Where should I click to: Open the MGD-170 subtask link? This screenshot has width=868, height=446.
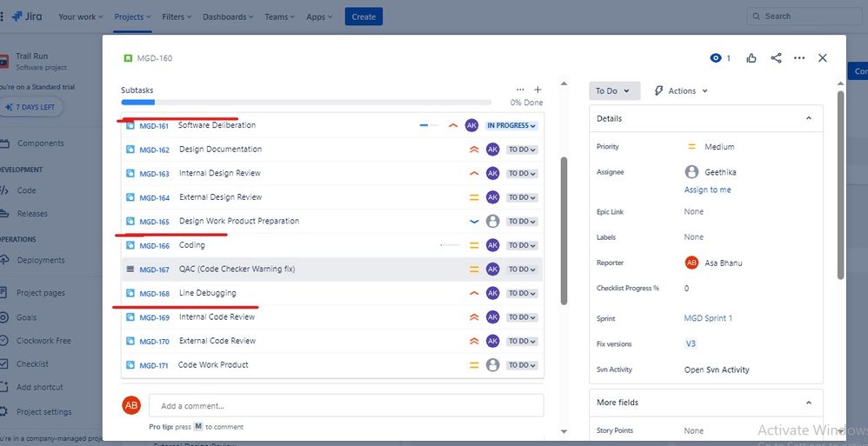[155, 342]
